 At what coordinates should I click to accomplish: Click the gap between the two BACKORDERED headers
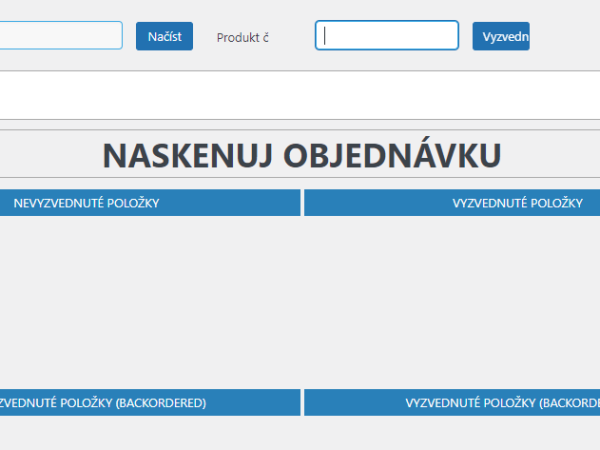click(302, 403)
